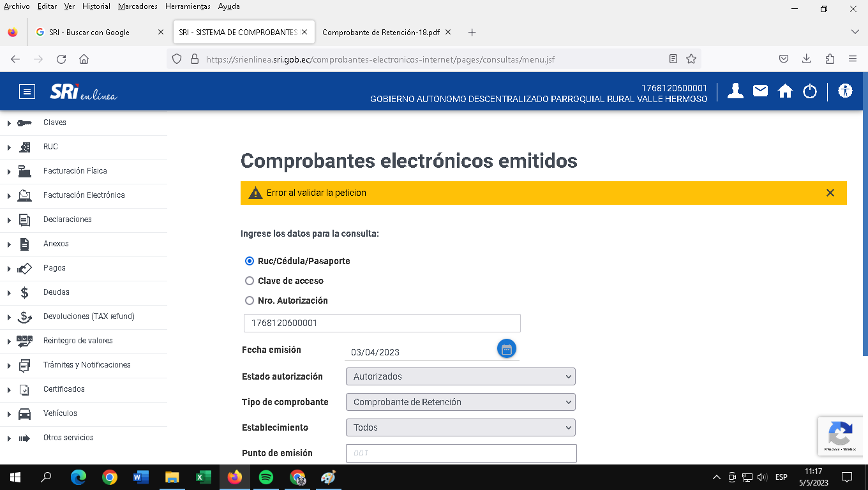This screenshot has width=868, height=490.
Task: Go to home via house icon
Action: click(x=785, y=91)
